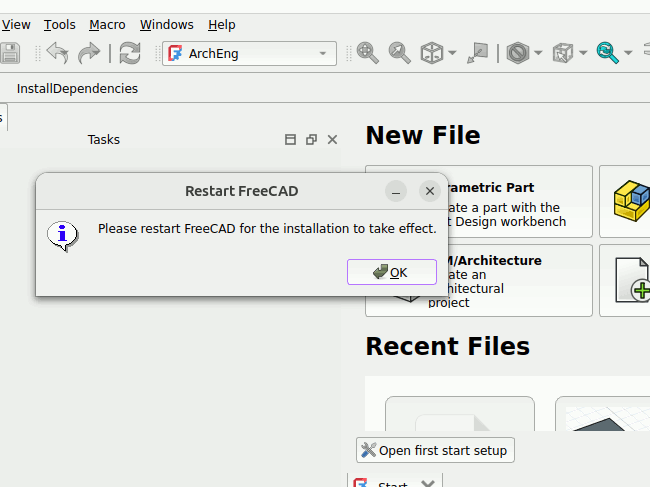Open the Tools menu
The image size is (650, 487).
(59, 24)
